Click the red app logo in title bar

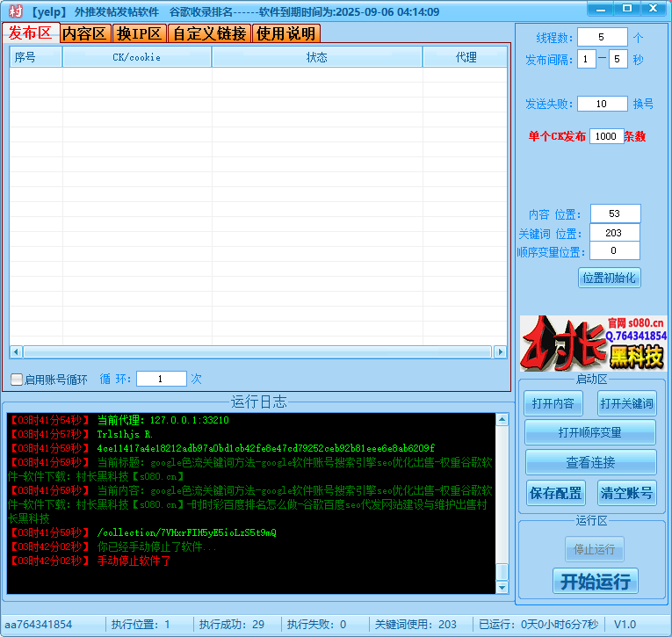coord(16,11)
